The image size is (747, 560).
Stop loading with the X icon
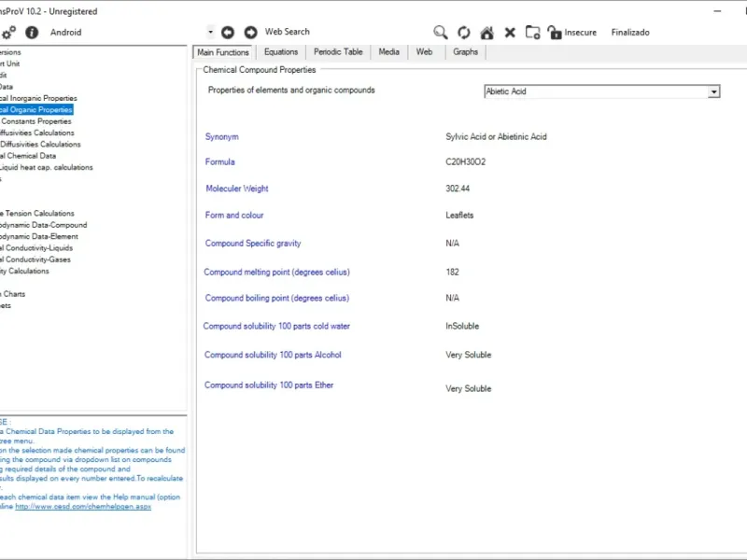[x=510, y=33]
